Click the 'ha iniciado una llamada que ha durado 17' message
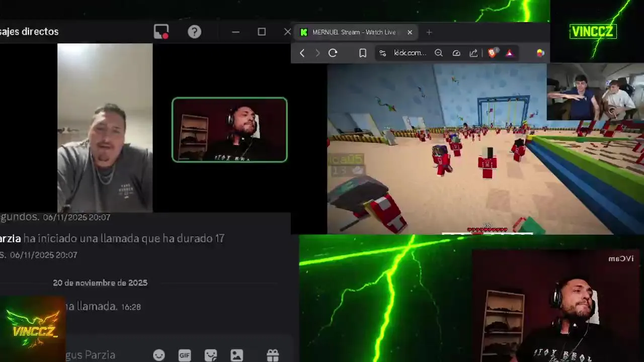644x362 pixels. (x=124, y=238)
